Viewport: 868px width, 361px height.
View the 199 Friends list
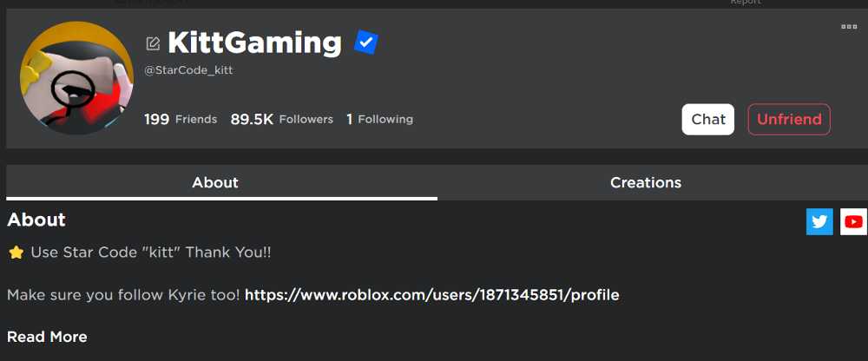click(181, 119)
